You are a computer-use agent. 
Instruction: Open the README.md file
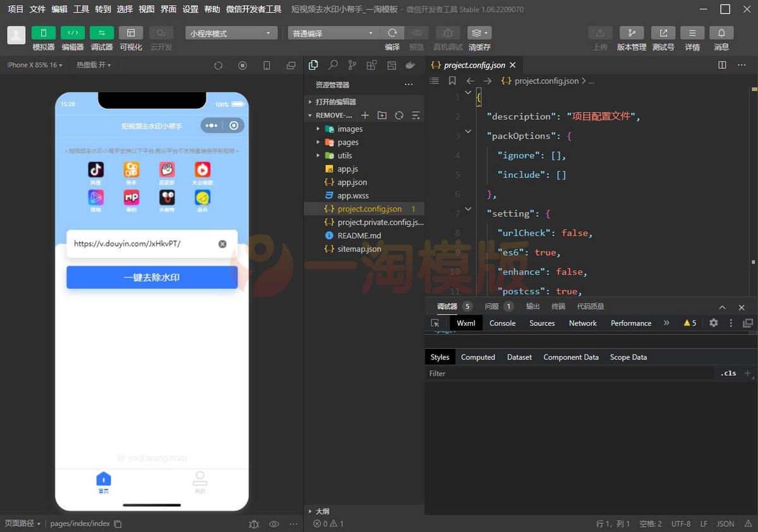click(364, 235)
